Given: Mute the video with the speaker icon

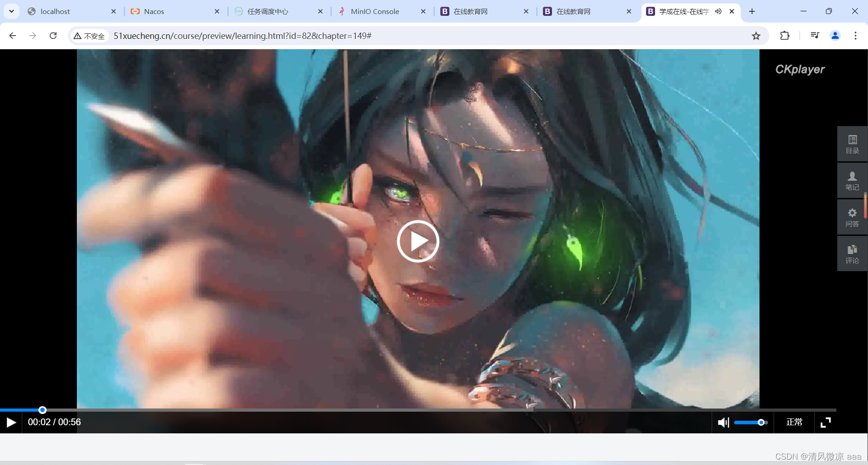Looking at the screenshot, I should (723, 423).
